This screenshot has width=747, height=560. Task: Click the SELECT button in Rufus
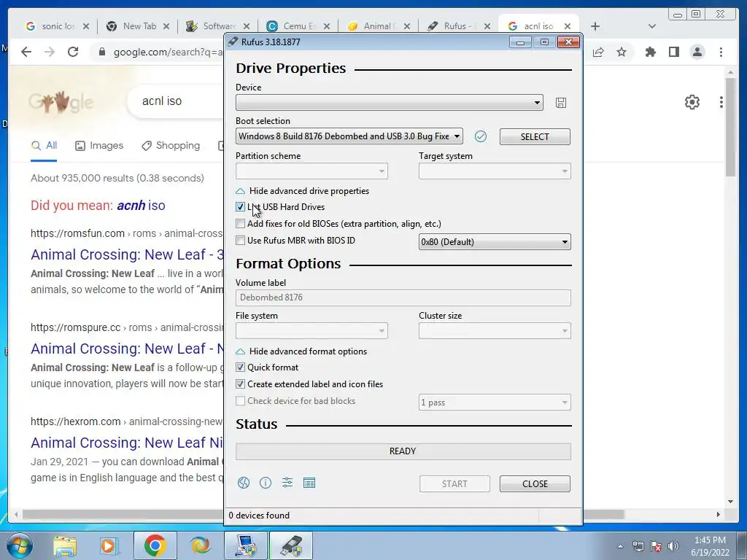tap(535, 136)
